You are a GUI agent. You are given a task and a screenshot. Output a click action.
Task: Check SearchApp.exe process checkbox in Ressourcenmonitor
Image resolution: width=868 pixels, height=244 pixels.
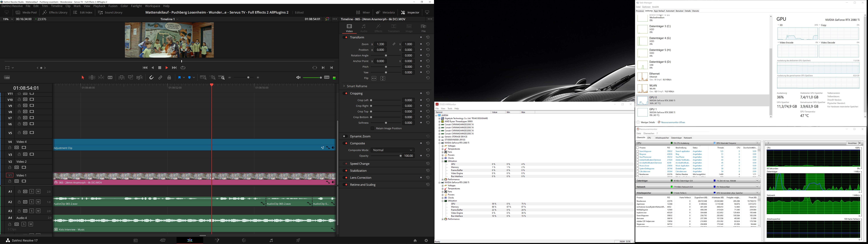point(638,151)
